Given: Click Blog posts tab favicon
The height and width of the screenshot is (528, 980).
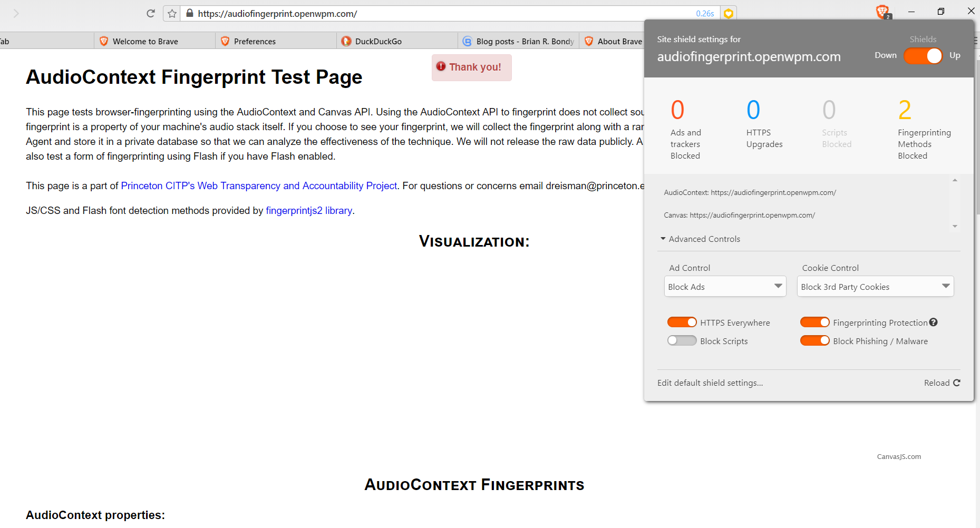Looking at the screenshot, I should (467, 41).
